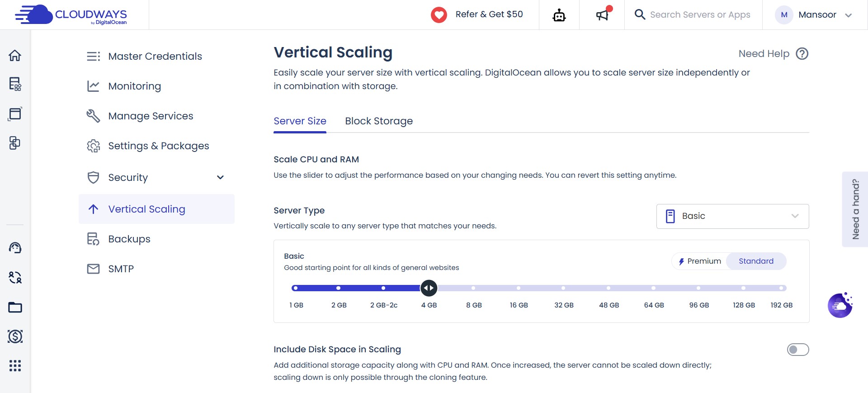
Task: Open the announcements megaphone icon
Action: click(x=603, y=14)
